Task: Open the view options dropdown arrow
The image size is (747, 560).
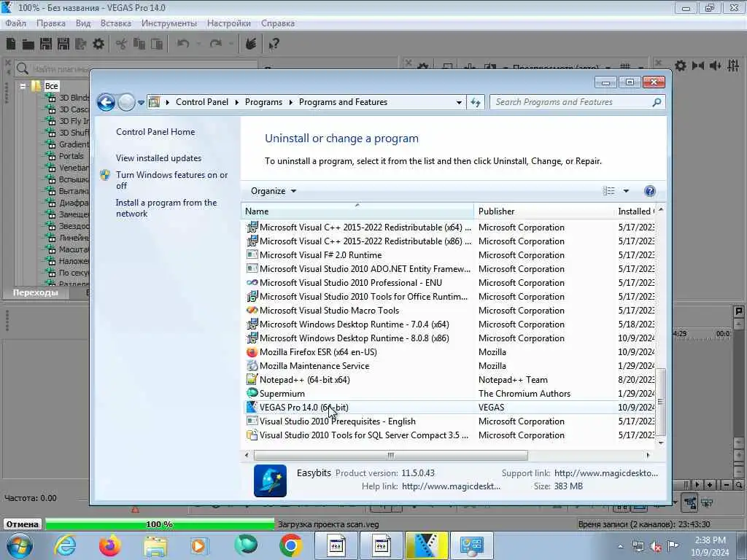Action: [626, 191]
